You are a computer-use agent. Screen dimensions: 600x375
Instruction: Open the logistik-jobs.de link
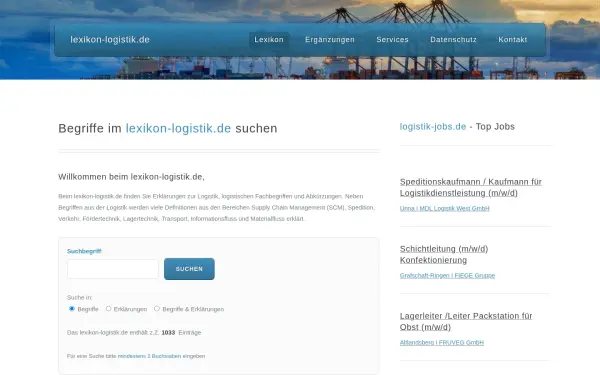click(433, 127)
